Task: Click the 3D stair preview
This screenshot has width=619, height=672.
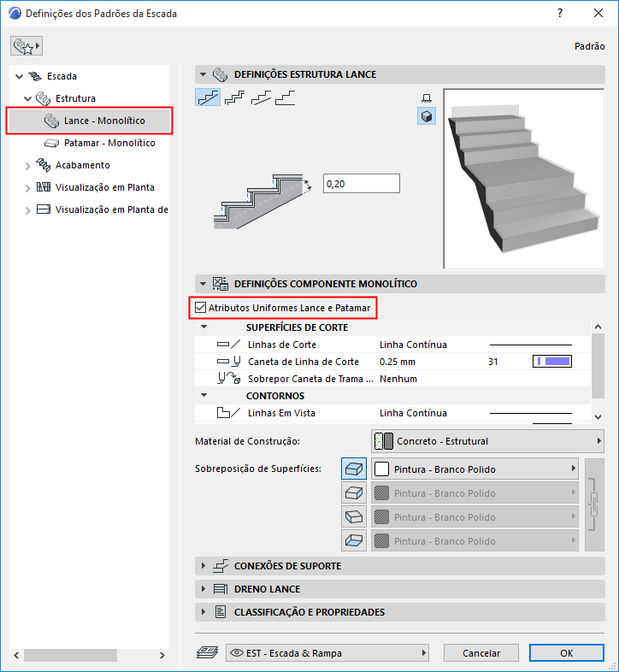Action: [x=524, y=179]
